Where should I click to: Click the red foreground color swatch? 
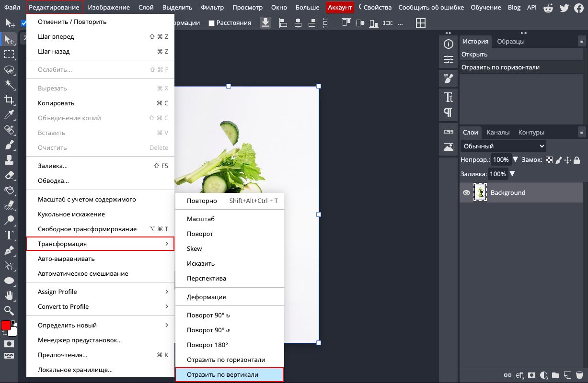(6, 326)
